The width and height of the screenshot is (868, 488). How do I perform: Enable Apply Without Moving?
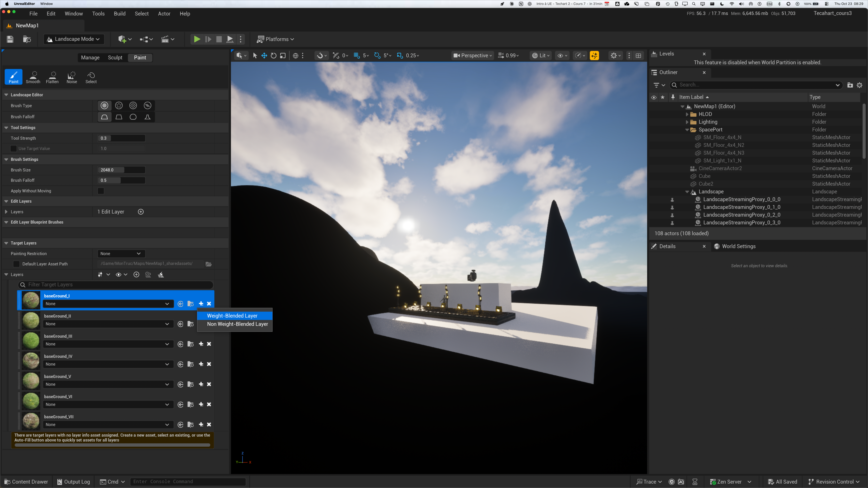pos(101,191)
